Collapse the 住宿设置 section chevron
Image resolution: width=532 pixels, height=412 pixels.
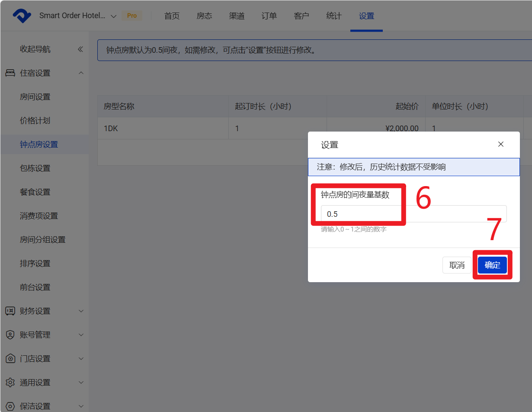[81, 73]
